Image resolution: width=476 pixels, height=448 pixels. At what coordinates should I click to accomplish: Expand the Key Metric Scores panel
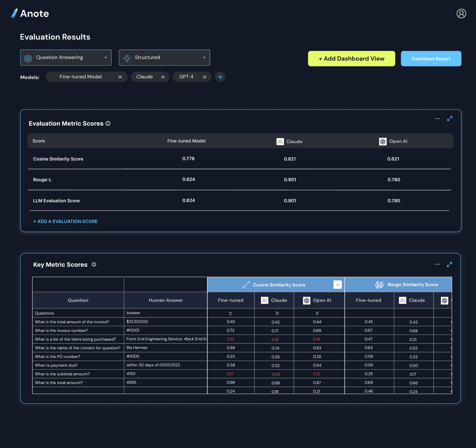coord(449,264)
